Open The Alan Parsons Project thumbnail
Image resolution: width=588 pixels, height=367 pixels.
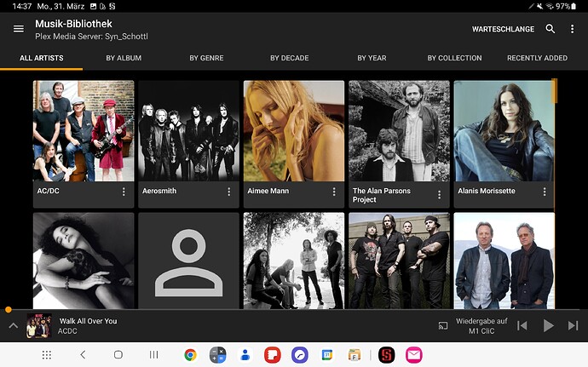point(399,131)
